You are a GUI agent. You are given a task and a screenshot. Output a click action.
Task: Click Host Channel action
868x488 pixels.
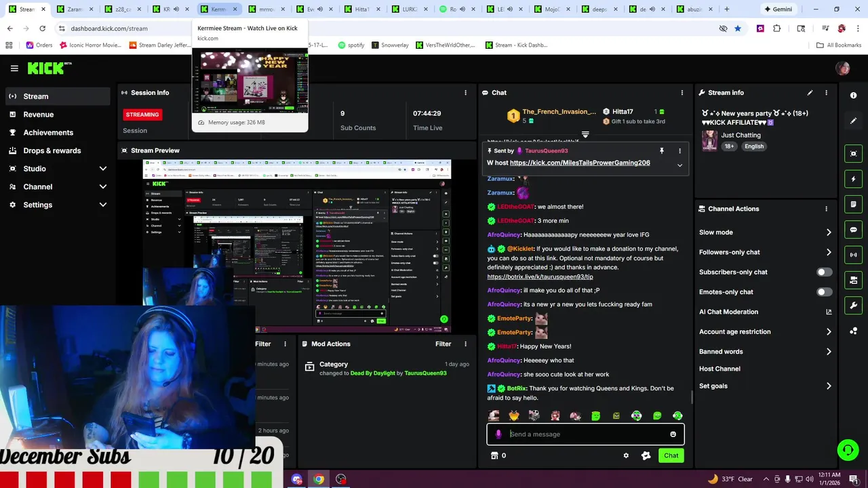(x=719, y=369)
